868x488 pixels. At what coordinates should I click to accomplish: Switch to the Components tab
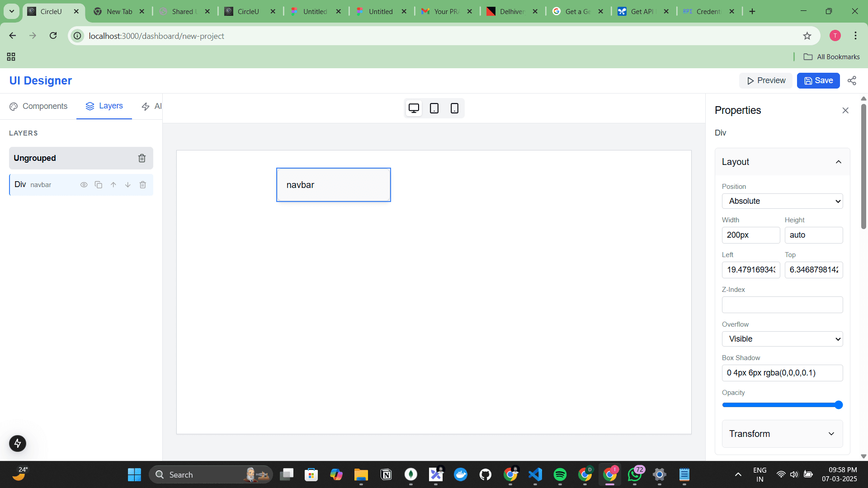click(x=38, y=106)
